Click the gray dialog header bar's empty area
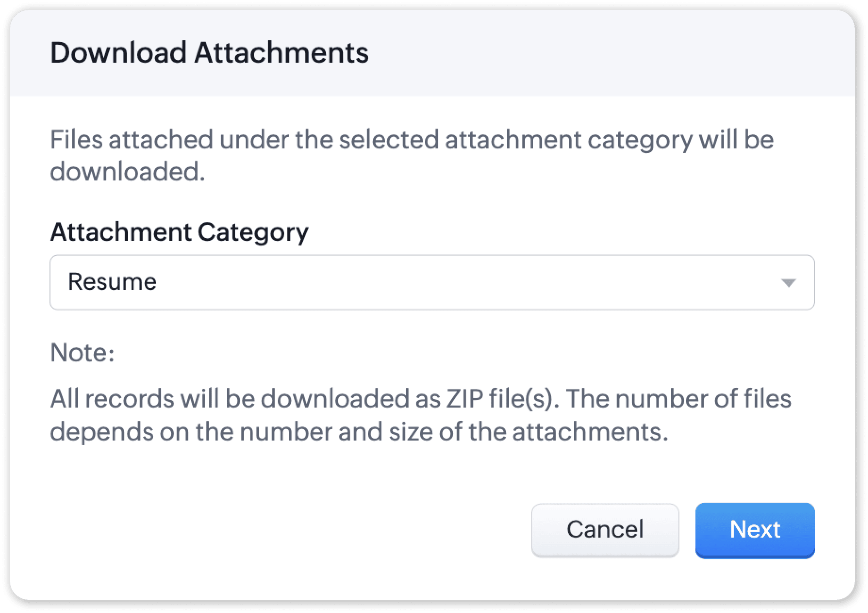 pos(613,52)
